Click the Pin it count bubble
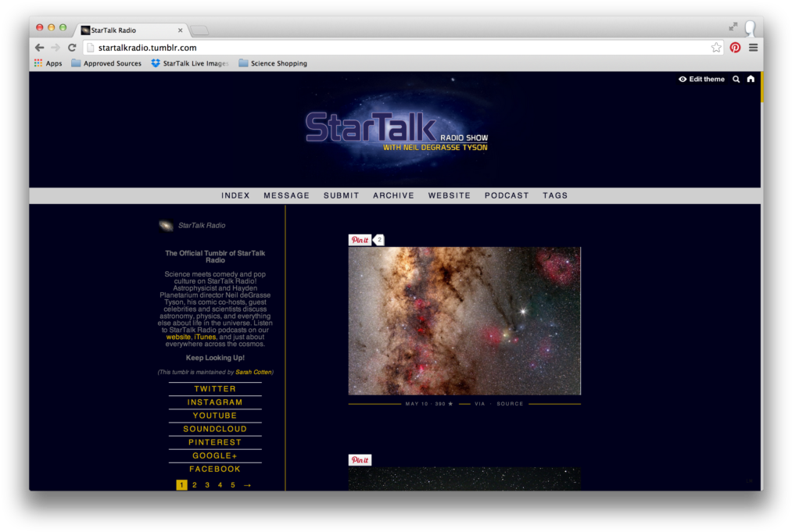Image resolution: width=792 pixels, height=532 pixels. 379,240
